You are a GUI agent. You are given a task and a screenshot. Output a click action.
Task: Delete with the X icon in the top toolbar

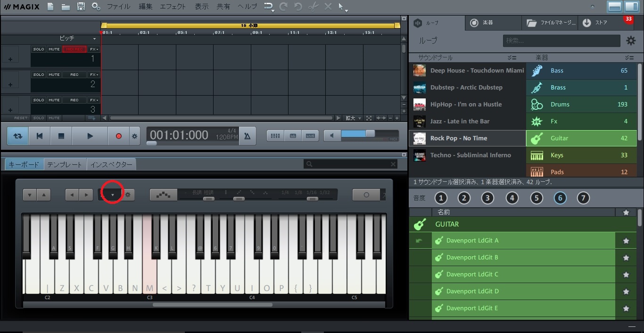pos(328,7)
